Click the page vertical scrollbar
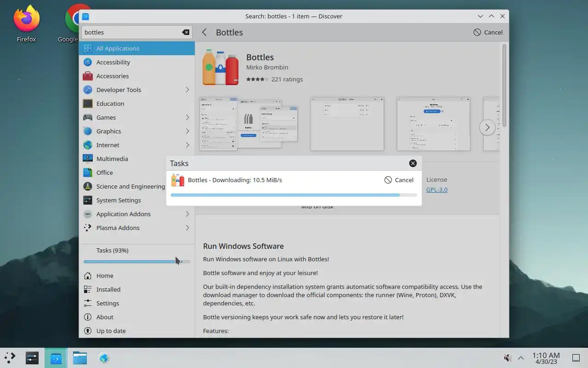Viewport: 588px width, 368px height. (x=504, y=86)
